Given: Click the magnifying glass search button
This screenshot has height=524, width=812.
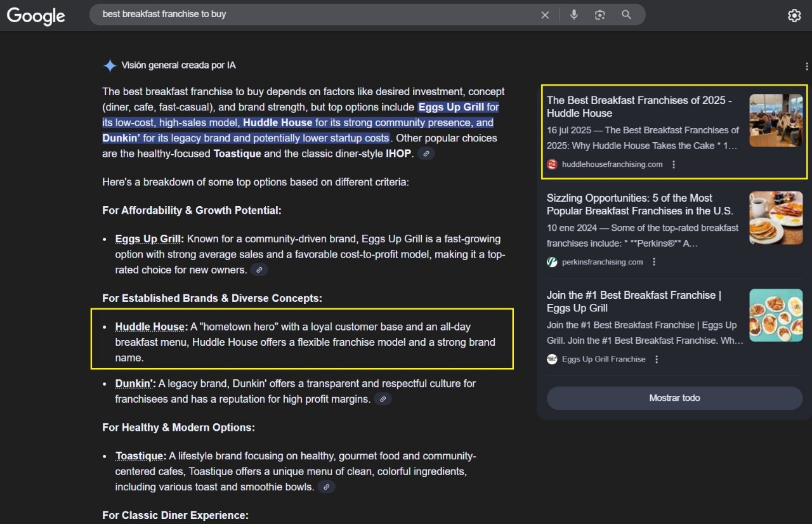Looking at the screenshot, I should [627, 15].
